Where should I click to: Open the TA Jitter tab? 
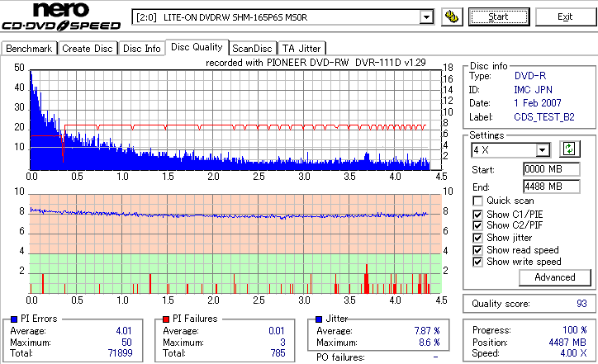point(301,49)
